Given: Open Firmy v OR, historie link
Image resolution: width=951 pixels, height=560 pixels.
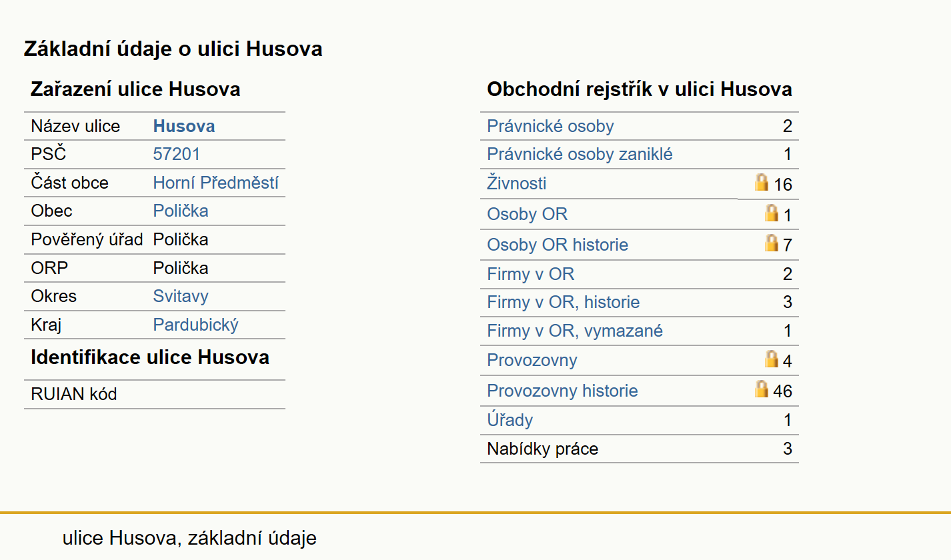Looking at the screenshot, I should click(x=564, y=302).
